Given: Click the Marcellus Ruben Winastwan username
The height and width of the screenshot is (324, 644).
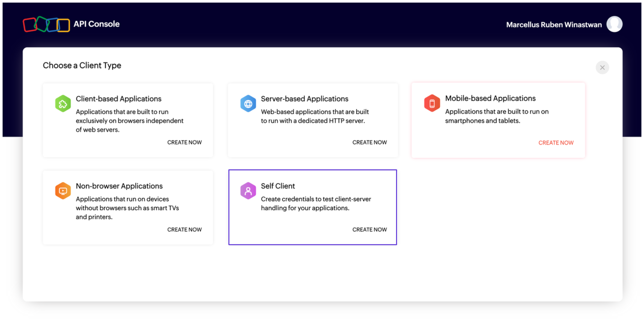Looking at the screenshot, I should pyautogui.click(x=554, y=25).
